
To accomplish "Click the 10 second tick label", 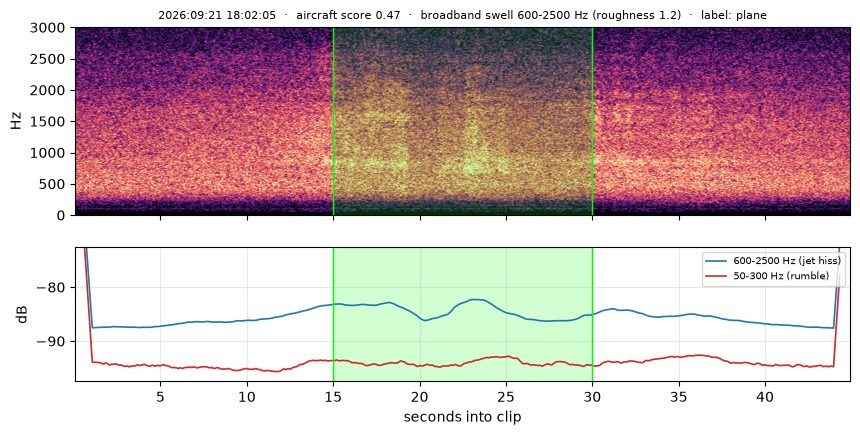I will coord(247,397).
